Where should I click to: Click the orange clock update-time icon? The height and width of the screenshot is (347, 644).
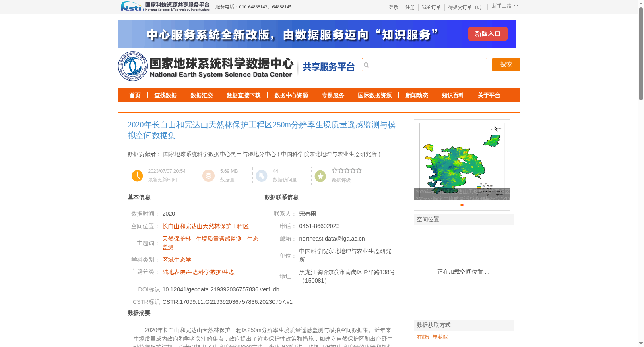click(137, 176)
